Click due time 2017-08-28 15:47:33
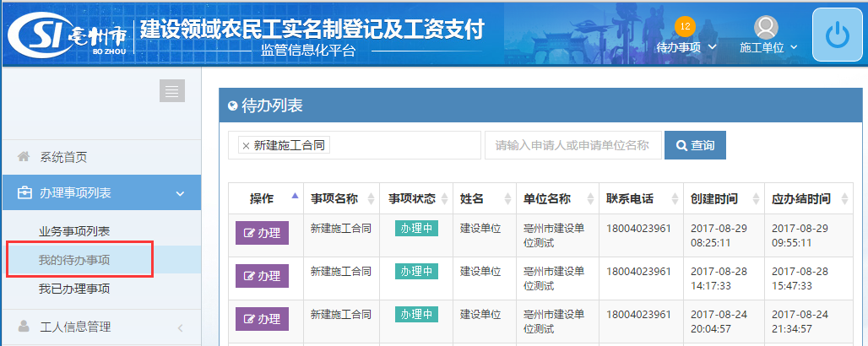Viewport: 868px width, 346px height. coord(800,278)
